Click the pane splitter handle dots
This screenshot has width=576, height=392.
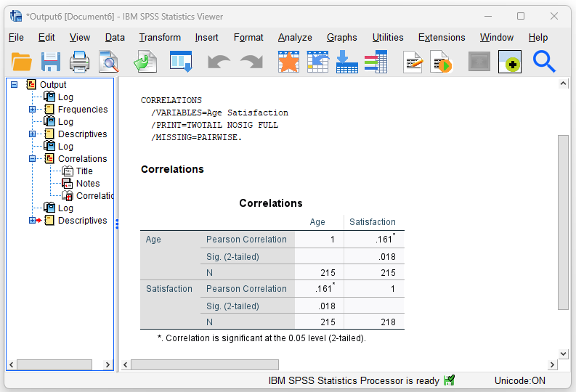click(x=117, y=224)
